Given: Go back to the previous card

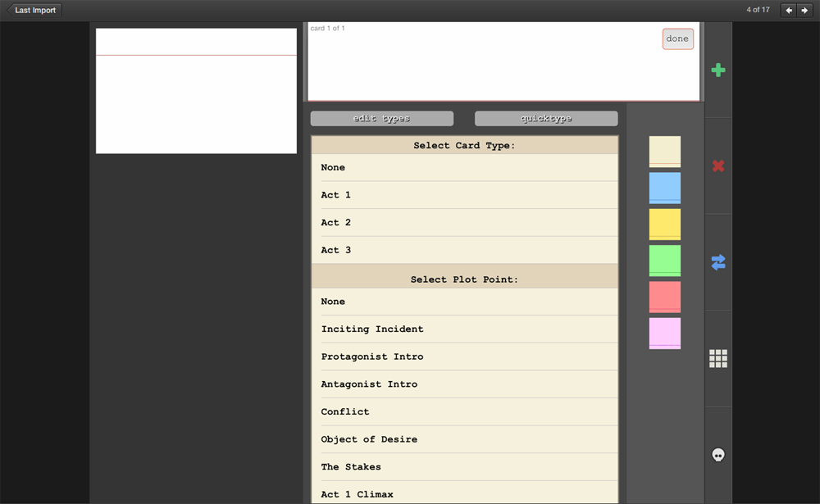Looking at the screenshot, I should pos(788,10).
